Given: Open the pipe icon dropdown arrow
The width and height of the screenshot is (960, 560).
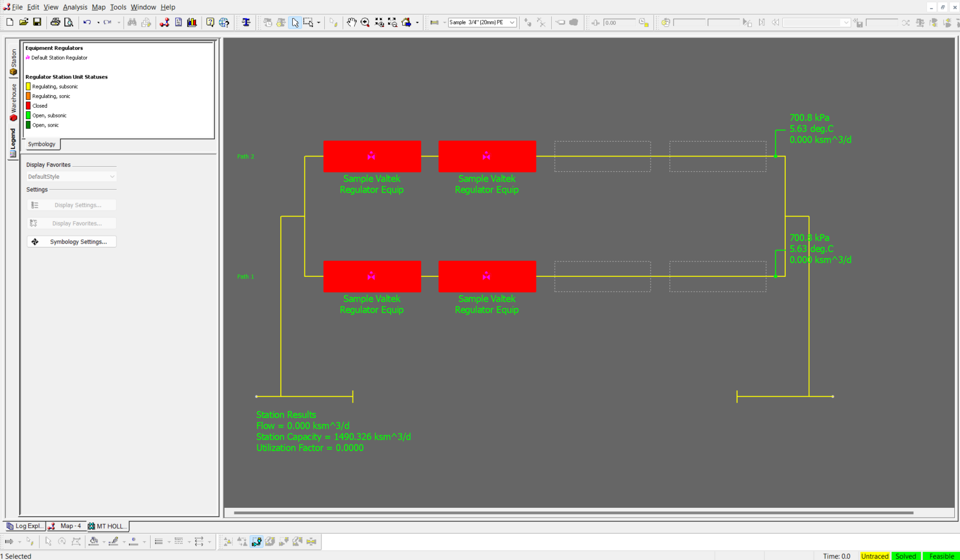Looking at the screenshot, I should pyautogui.click(x=444, y=22).
